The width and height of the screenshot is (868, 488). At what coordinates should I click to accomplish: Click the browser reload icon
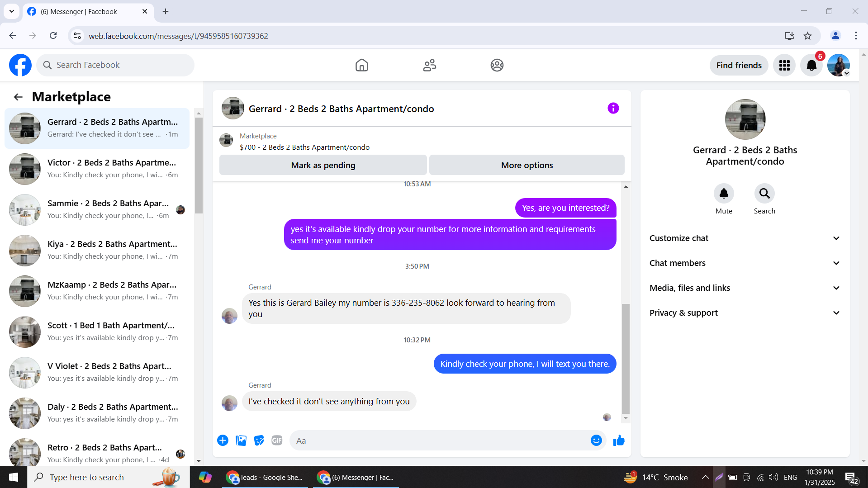click(53, 36)
